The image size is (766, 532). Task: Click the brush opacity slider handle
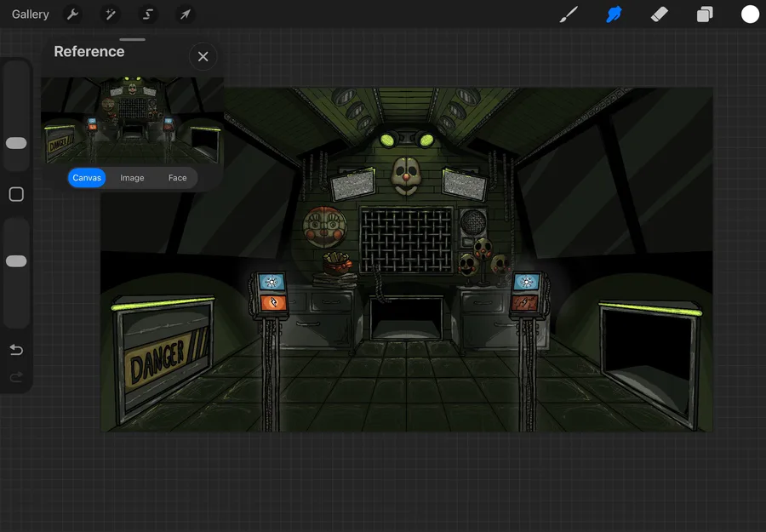16,261
